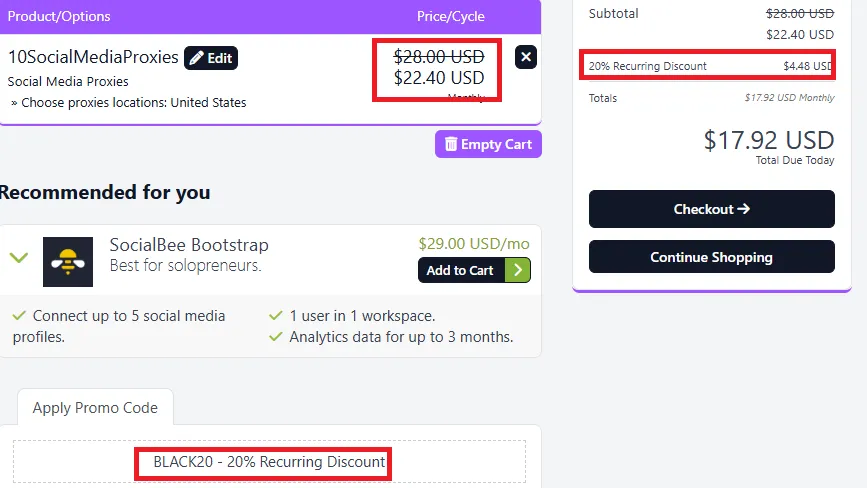Click green arrow on Add to Cart
Image resolution: width=867 pixels, height=488 pixels.
[518, 270]
